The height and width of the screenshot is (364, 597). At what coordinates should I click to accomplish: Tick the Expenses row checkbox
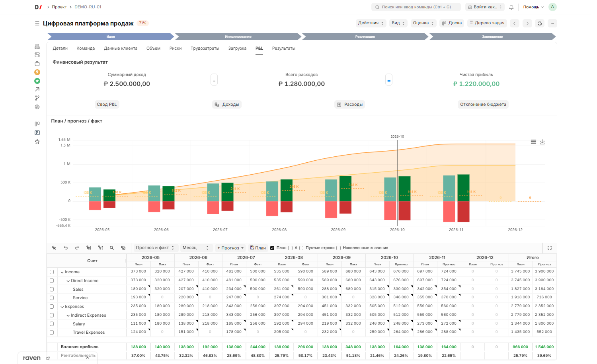tap(52, 307)
